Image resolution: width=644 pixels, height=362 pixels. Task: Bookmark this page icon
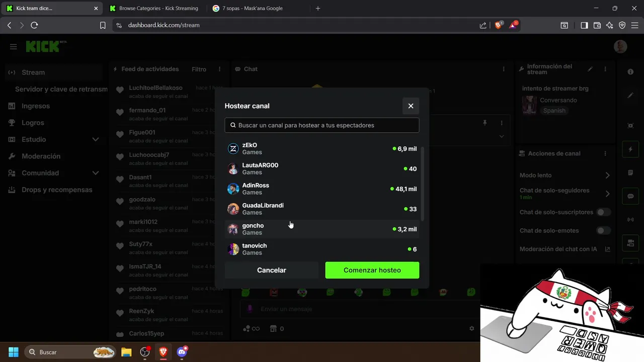(103, 25)
